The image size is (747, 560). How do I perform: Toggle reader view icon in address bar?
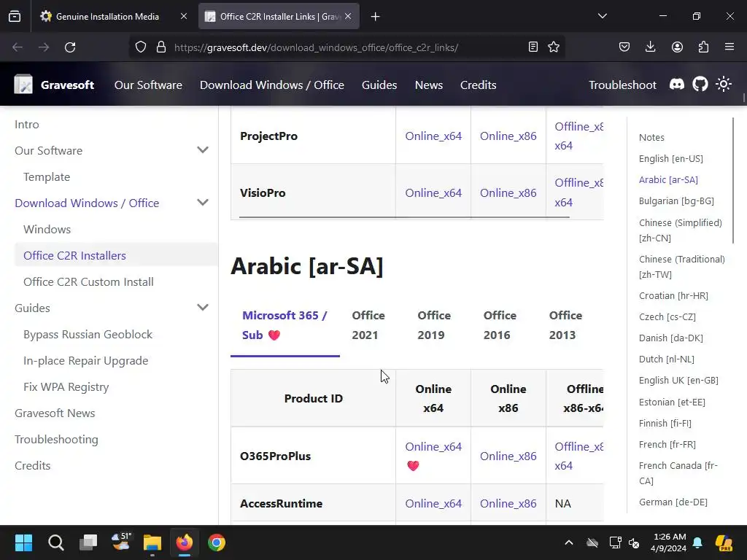(533, 47)
